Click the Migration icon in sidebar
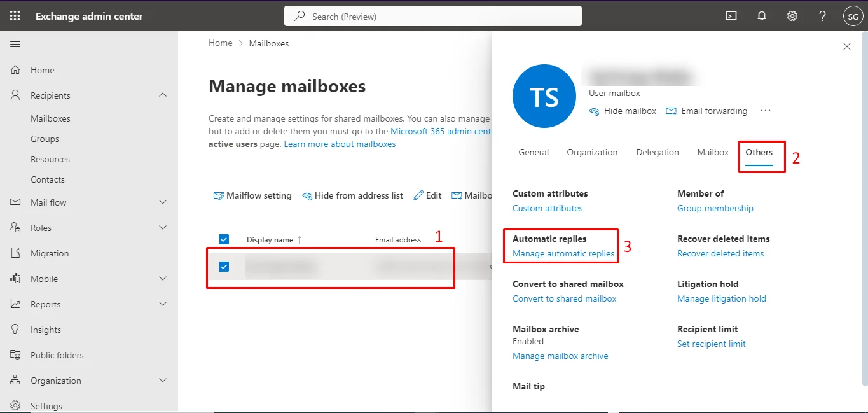Screen dimensions: 868x413 pos(16,253)
